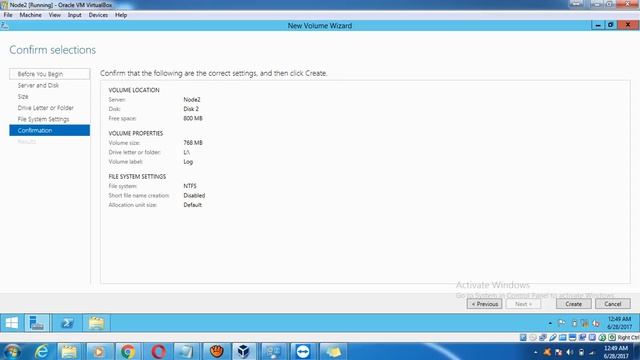Click Create to make the volume
The height and width of the screenshot is (360, 640).
(x=573, y=304)
